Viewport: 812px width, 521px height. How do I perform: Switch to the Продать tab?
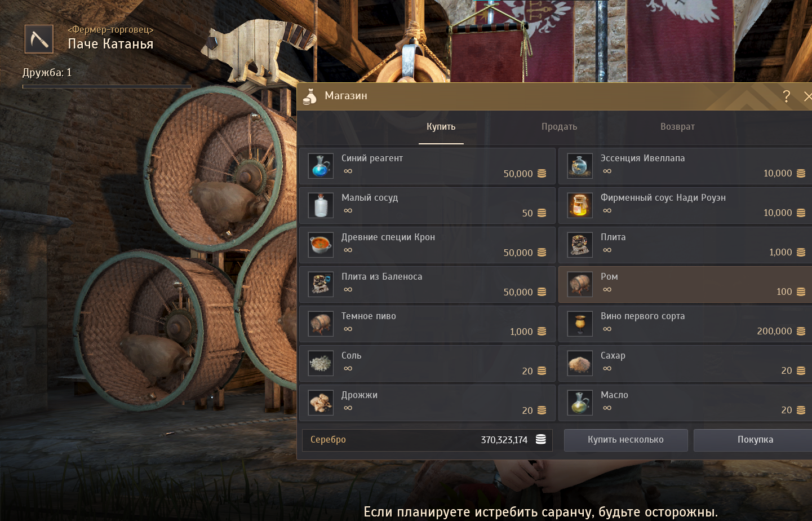coord(559,127)
